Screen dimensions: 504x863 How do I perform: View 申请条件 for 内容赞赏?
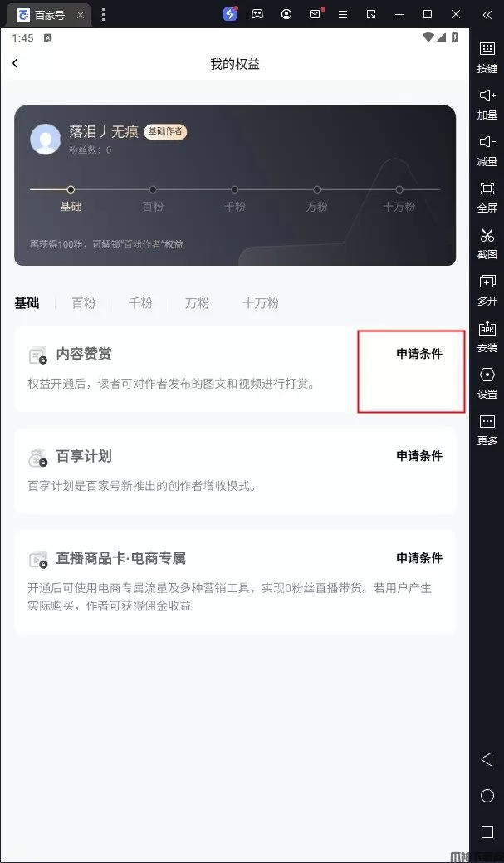pyautogui.click(x=419, y=354)
